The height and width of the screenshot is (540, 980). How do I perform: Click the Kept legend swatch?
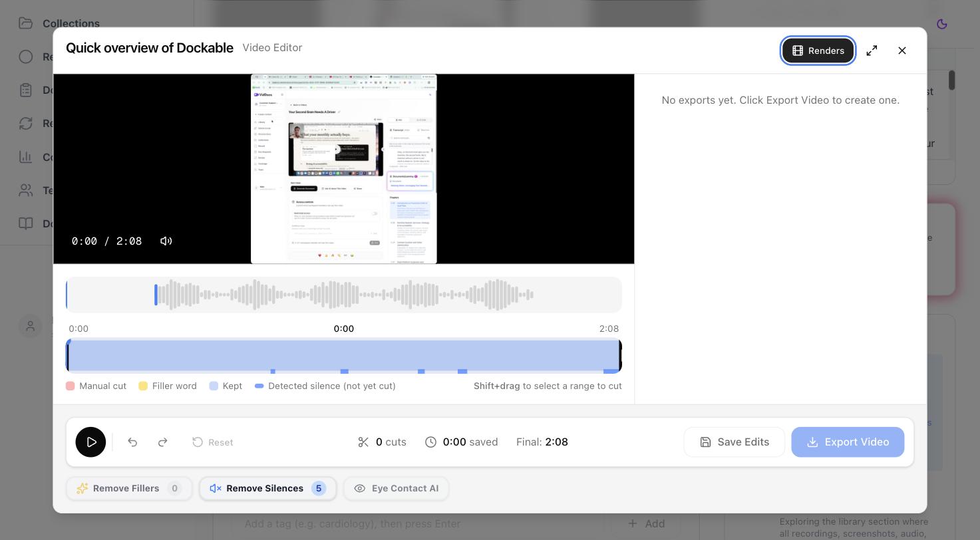(214, 386)
